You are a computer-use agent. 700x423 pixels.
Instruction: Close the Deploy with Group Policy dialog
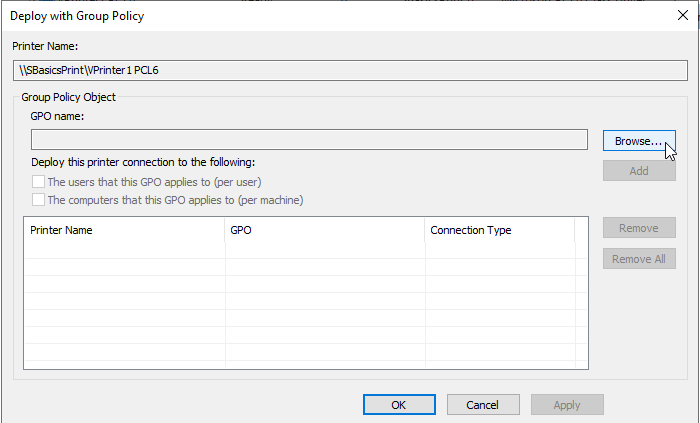683,15
